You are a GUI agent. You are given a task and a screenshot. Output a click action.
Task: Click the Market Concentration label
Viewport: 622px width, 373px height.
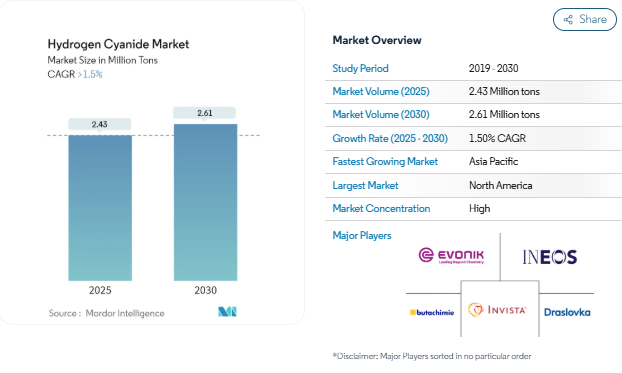381,208
